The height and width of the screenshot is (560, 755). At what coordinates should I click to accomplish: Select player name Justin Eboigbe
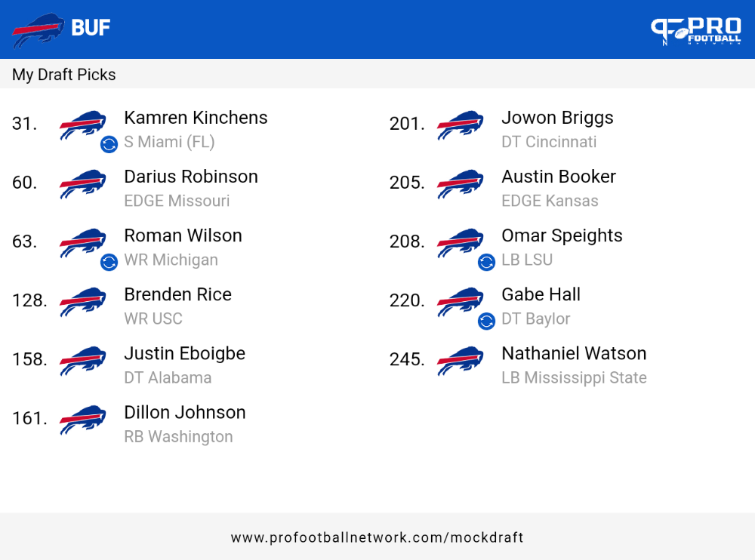(185, 354)
